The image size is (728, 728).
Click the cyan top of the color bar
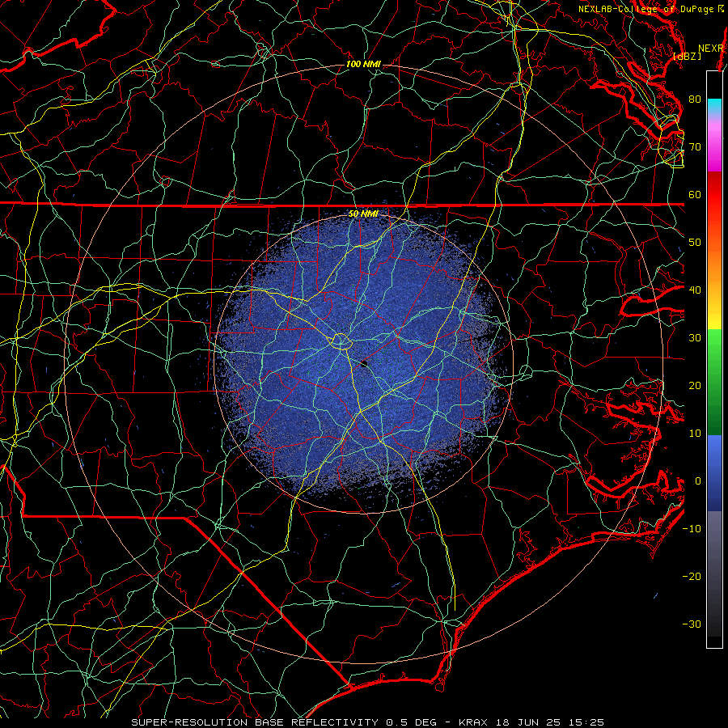click(714, 106)
